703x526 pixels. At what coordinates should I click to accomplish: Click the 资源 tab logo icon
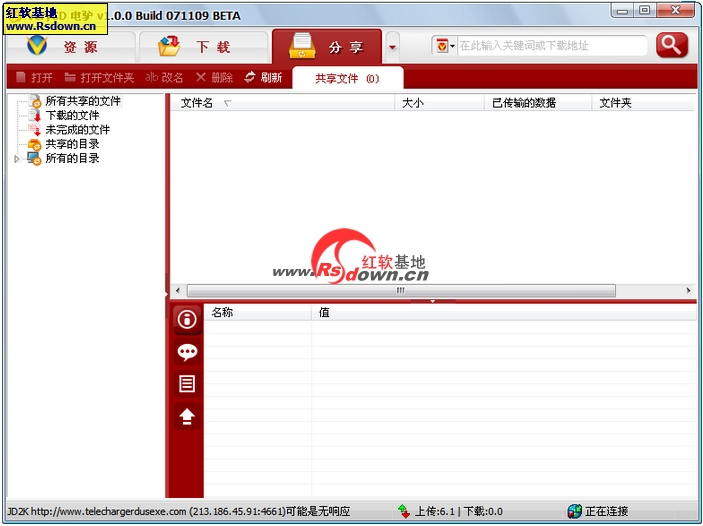37,46
